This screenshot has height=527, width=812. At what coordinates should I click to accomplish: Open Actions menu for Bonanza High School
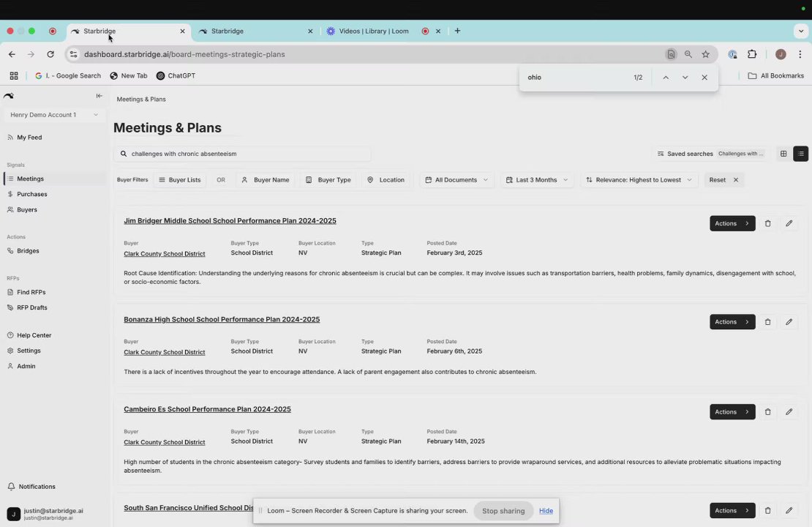coord(732,322)
